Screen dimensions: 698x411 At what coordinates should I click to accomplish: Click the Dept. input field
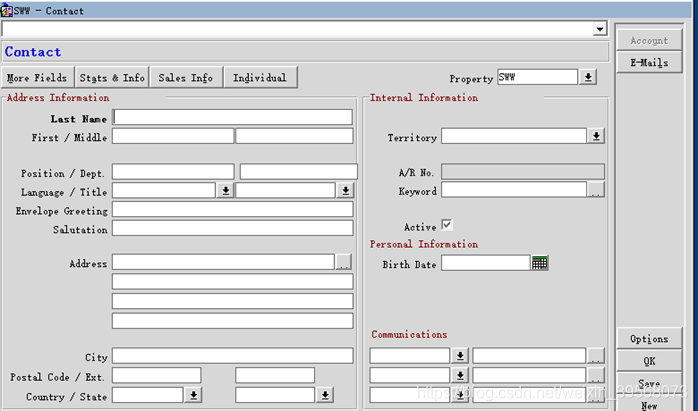click(298, 171)
